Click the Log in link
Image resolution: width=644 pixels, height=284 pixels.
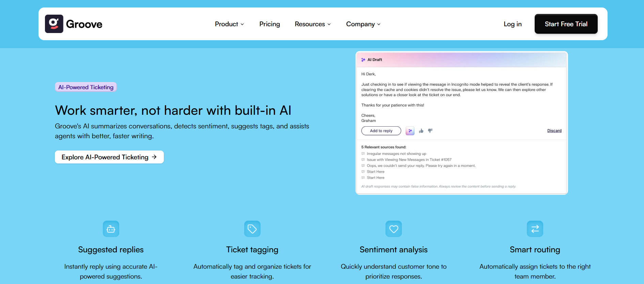pyautogui.click(x=513, y=24)
